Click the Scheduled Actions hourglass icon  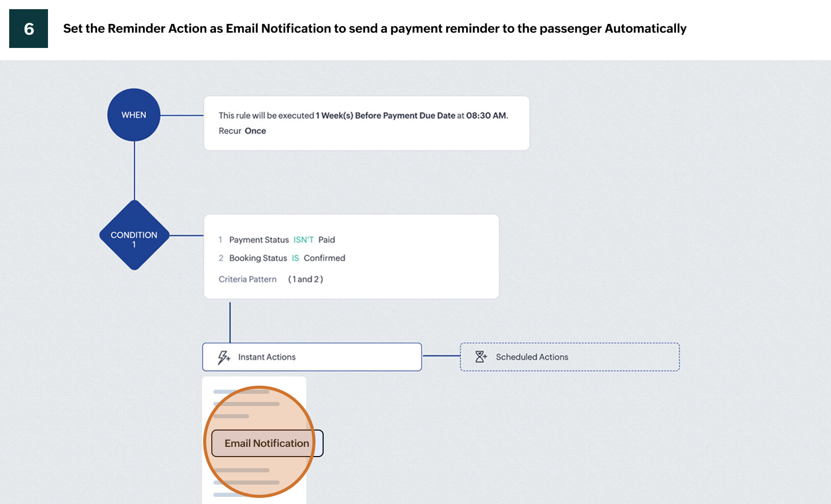[481, 357]
